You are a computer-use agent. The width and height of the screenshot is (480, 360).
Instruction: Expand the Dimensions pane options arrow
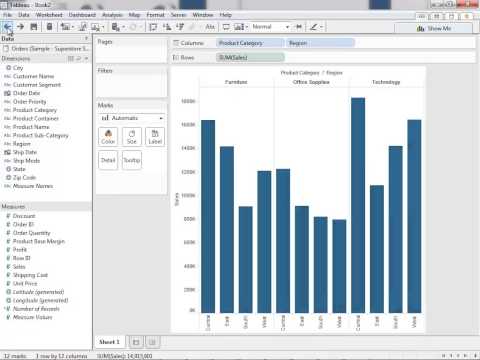click(x=87, y=59)
